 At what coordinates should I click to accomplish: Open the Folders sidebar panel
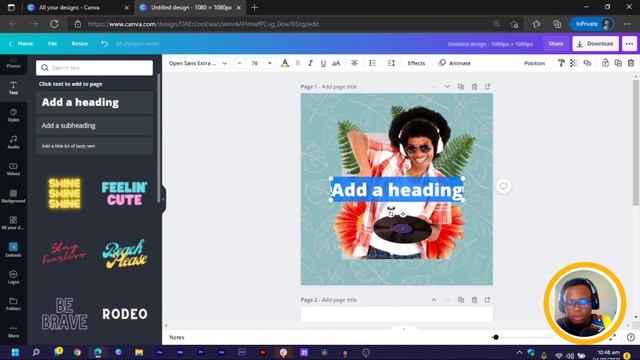click(13, 304)
